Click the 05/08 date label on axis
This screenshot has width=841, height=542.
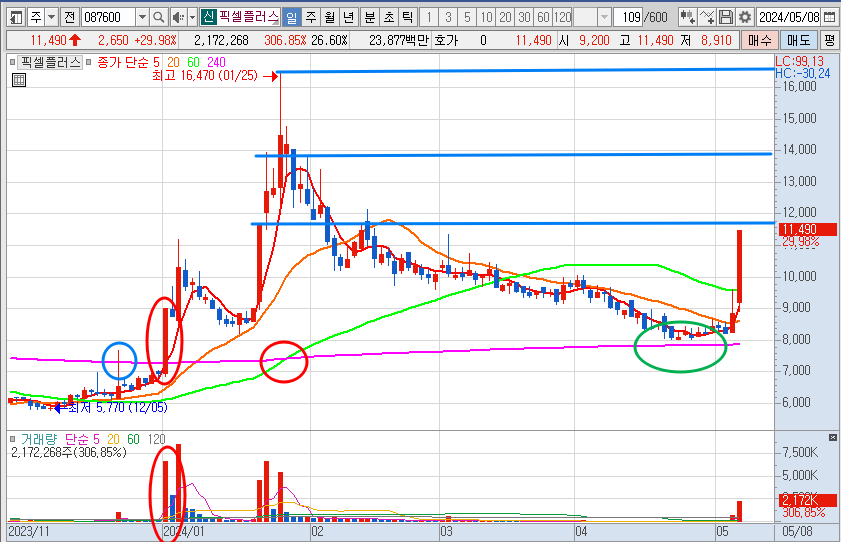click(797, 531)
